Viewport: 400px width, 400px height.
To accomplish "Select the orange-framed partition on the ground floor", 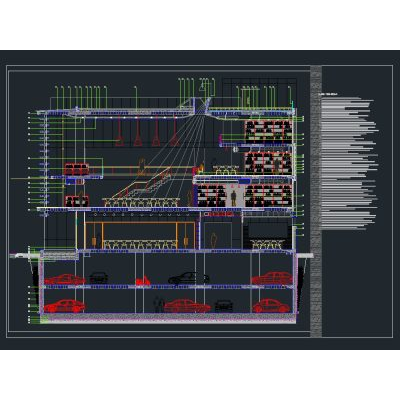I will coord(140,235).
